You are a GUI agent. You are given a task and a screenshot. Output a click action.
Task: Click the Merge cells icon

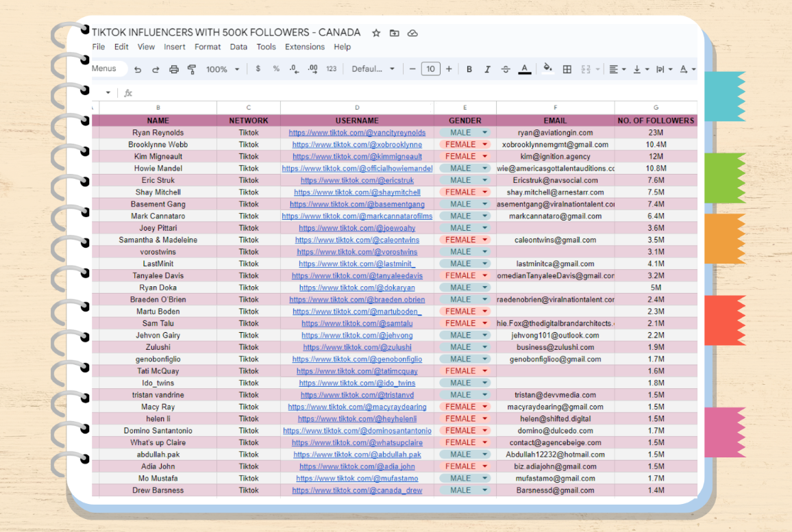(586, 69)
